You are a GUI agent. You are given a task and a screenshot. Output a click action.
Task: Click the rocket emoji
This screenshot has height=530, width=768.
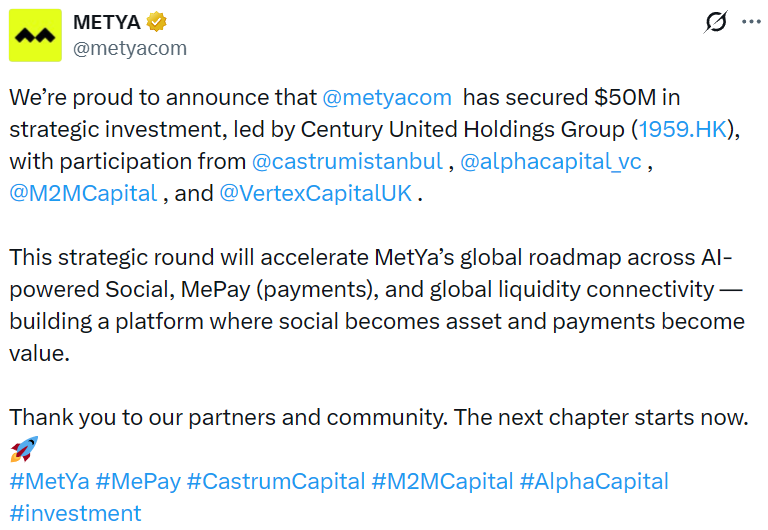coord(24,448)
